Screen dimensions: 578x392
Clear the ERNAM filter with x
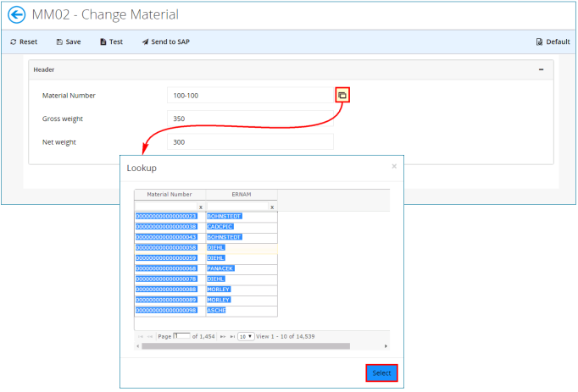coord(272,207)
